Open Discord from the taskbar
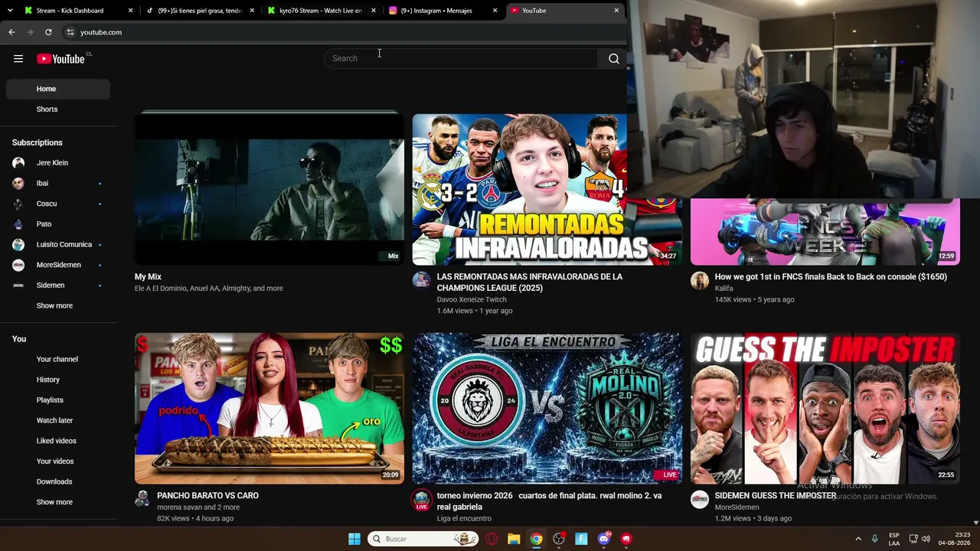Viewport: 980px width, 551px height. (604, 539)
